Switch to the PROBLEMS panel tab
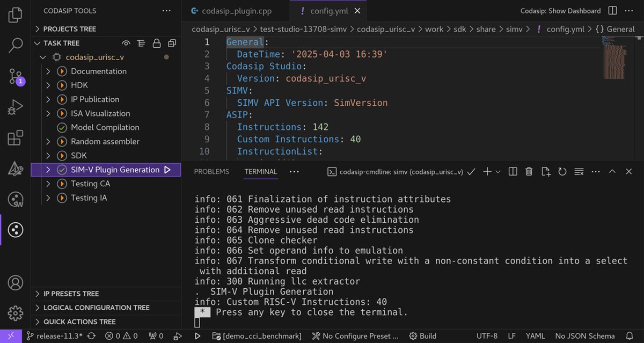The height and width of the screenshot is (343, 644). click(211, 172)
